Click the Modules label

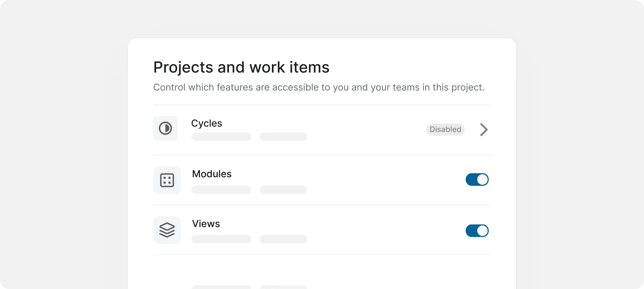click(212, 174)
